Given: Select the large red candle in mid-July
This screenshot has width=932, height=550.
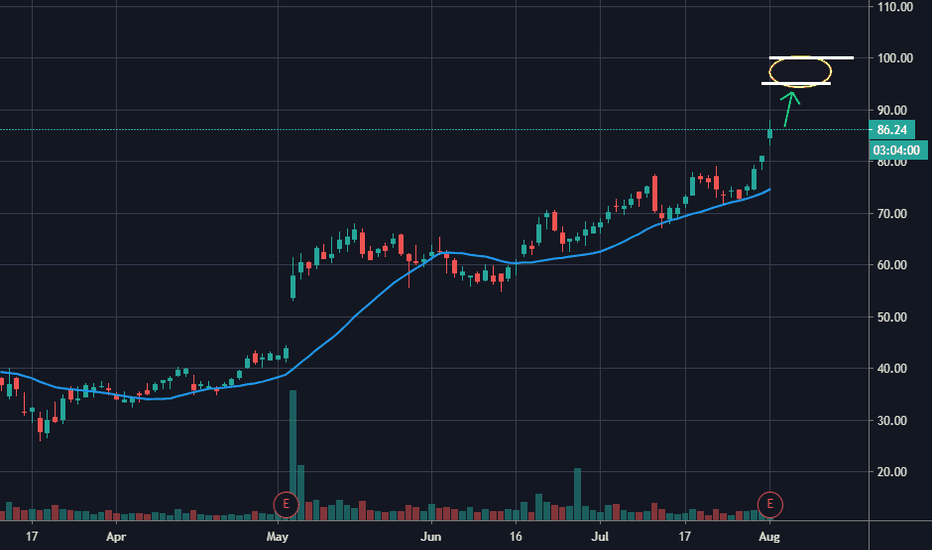Looking at the screenshot, I should tap(655, 193).
